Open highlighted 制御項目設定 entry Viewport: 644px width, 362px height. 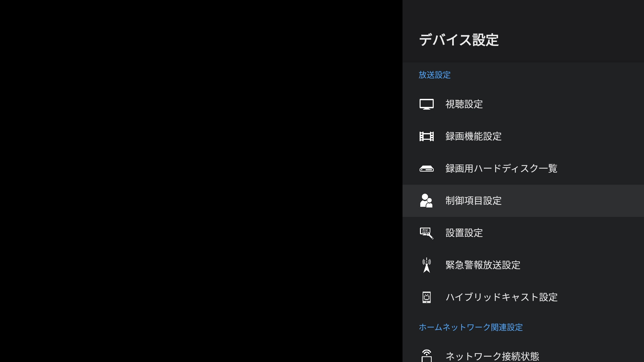(x=473, y=201)
